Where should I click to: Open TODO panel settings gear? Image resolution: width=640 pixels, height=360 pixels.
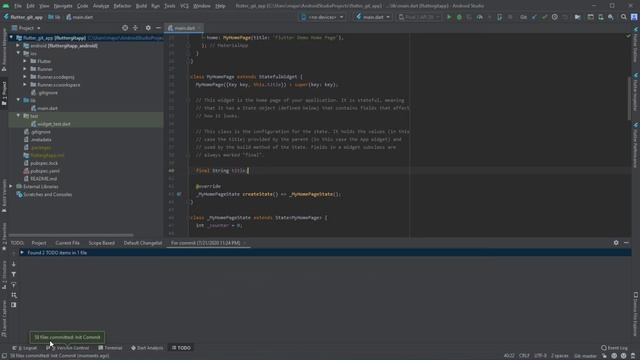click(x=616, y=242)
